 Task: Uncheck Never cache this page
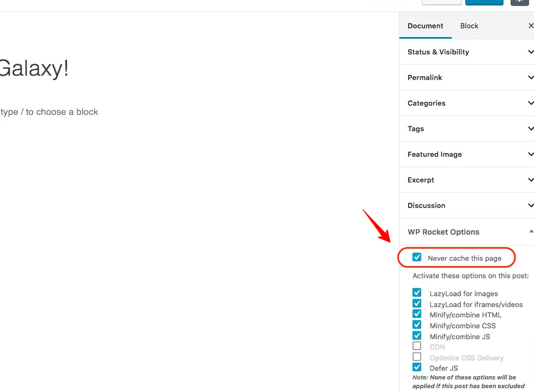pyautogui.click(x=417, y=257)
